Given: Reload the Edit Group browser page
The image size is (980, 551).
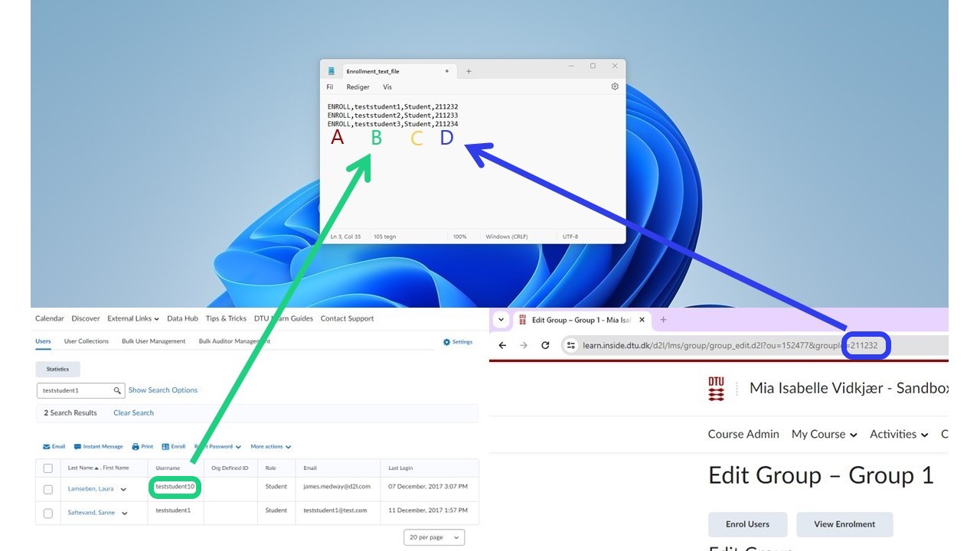Looking at the screenshot, I should pyautogui.click(x=545, y=345).
